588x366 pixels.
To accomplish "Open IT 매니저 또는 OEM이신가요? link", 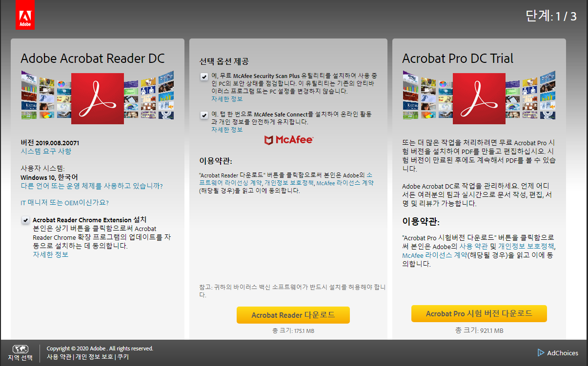I will tap(64, 202).
